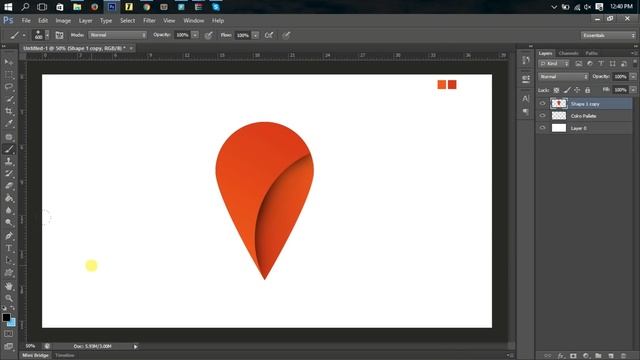Select the Healing Brush tool
The height and width of the screenshot is (360, 640).
point(9,137)
